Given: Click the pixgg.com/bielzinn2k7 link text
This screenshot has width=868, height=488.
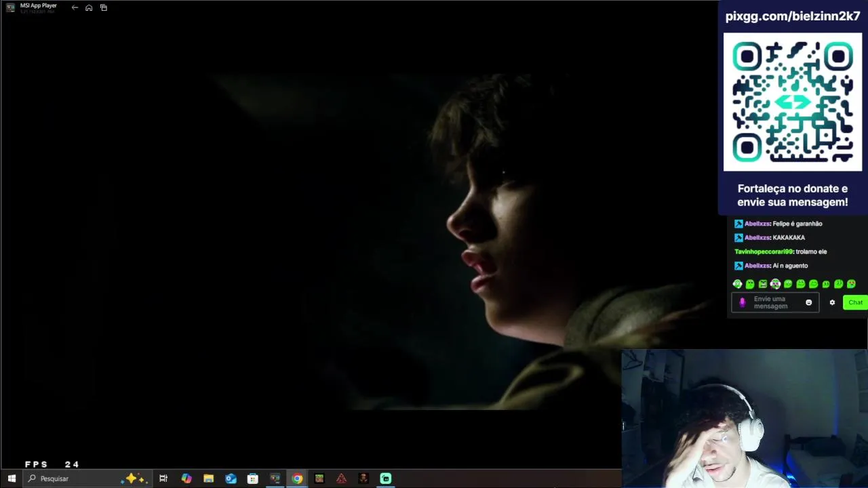Looking at the screenshot, I should pyautogui.click(x=793, y=16).
